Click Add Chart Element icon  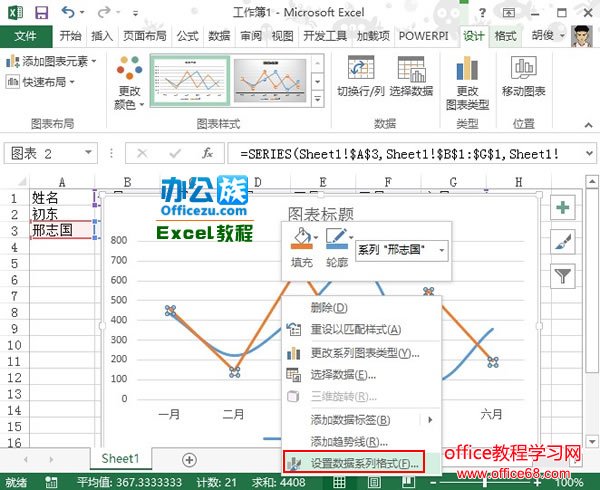coord(13,61)
